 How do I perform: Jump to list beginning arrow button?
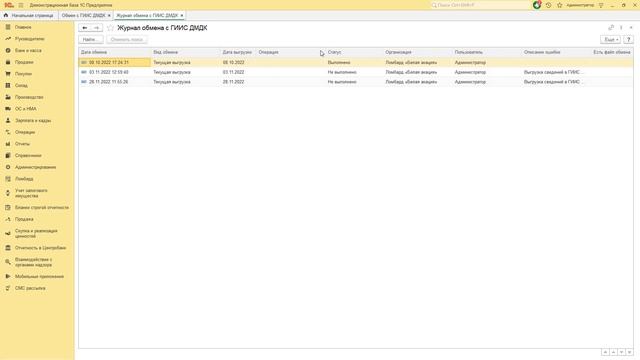point(605,352)
